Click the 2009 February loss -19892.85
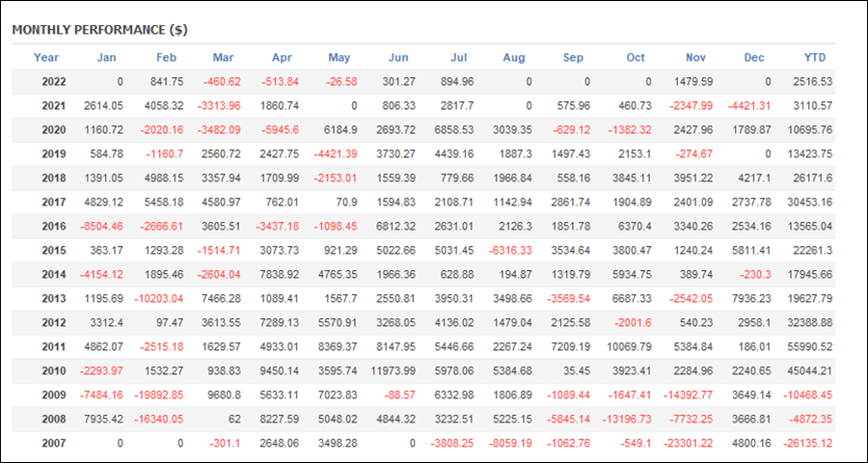The width and height of the screenshot is (868, 463). (x=158, y=395)
